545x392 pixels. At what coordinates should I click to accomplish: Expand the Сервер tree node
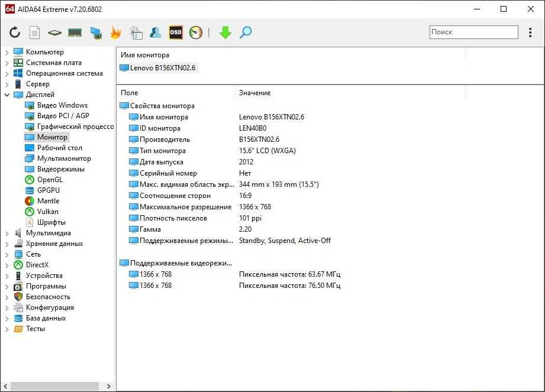tap(7, 85)
